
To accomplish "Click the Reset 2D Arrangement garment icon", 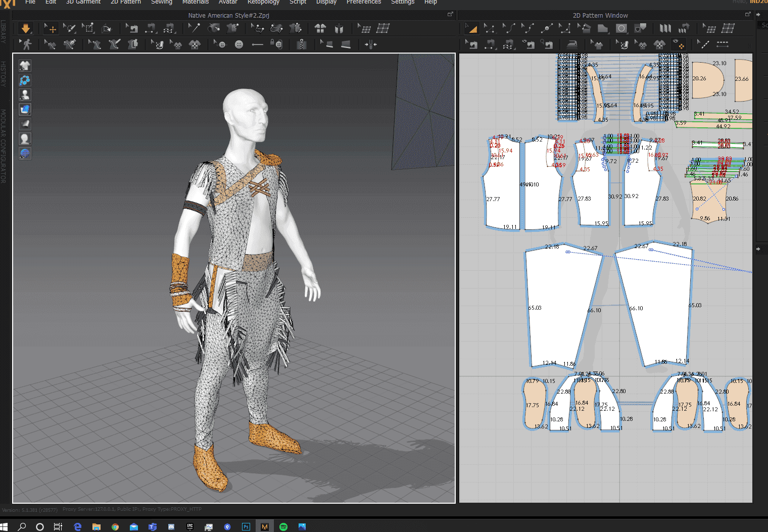I will point(320,28).
